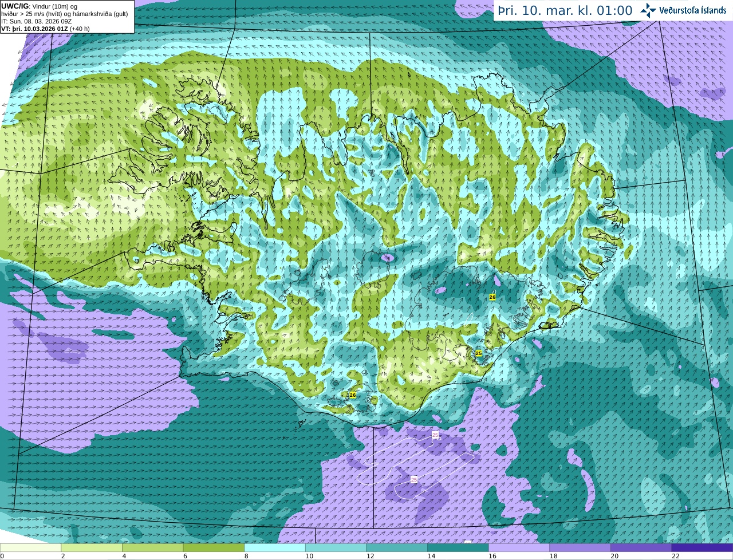The image size is (733, 560).
Task: Click the legend scale value 20
Action: (x=614, y=556)
